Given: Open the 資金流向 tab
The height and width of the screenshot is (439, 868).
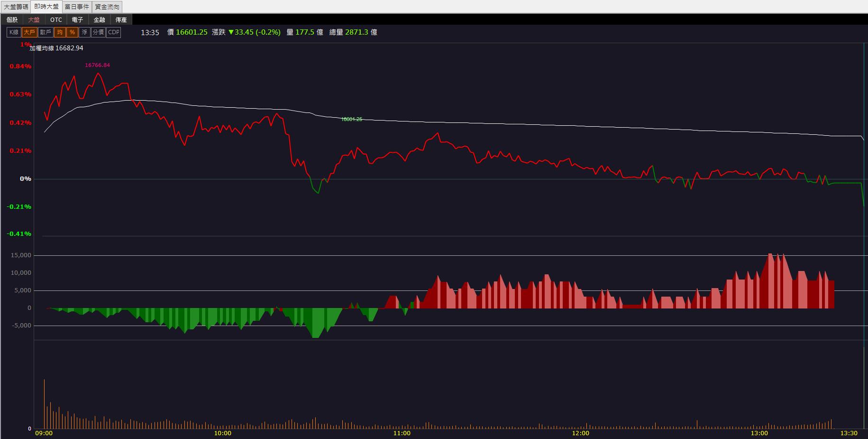Looking at the screenshot, I should click(107, 7).
